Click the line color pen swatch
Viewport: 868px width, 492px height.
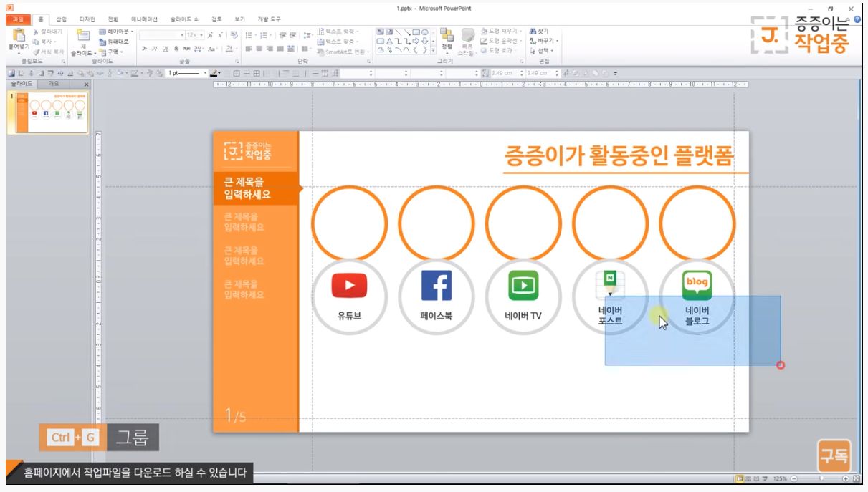(x=214, y=73)
